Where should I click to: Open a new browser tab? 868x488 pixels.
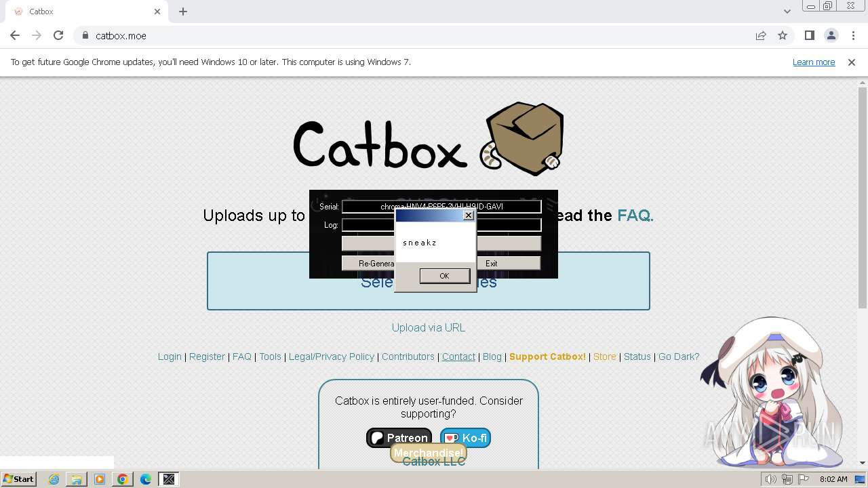tap(183, 12)
